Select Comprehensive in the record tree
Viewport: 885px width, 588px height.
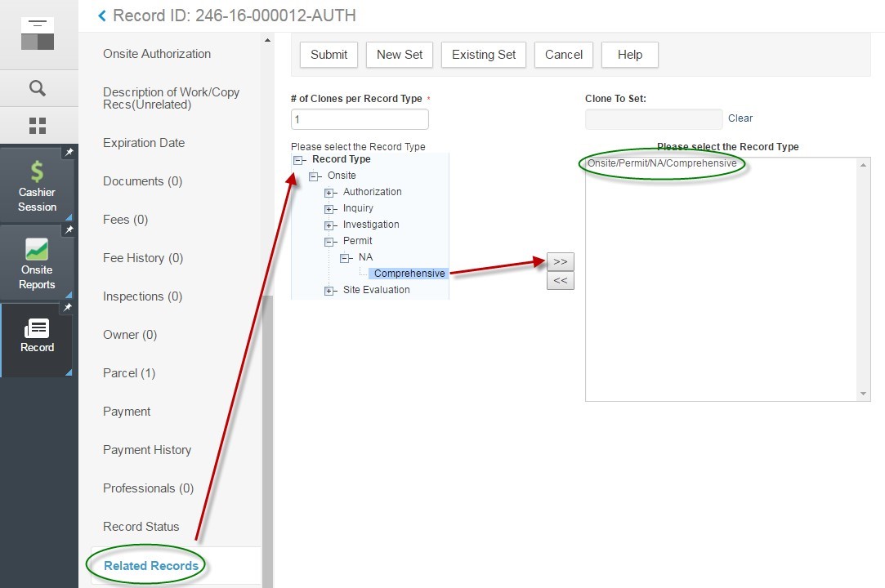tap(409, 274)
